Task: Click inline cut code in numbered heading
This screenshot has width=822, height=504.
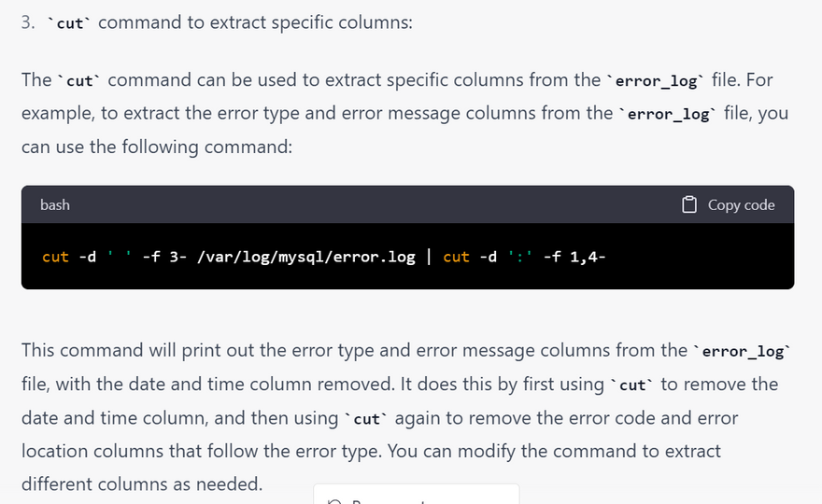Action: [70, 23]
